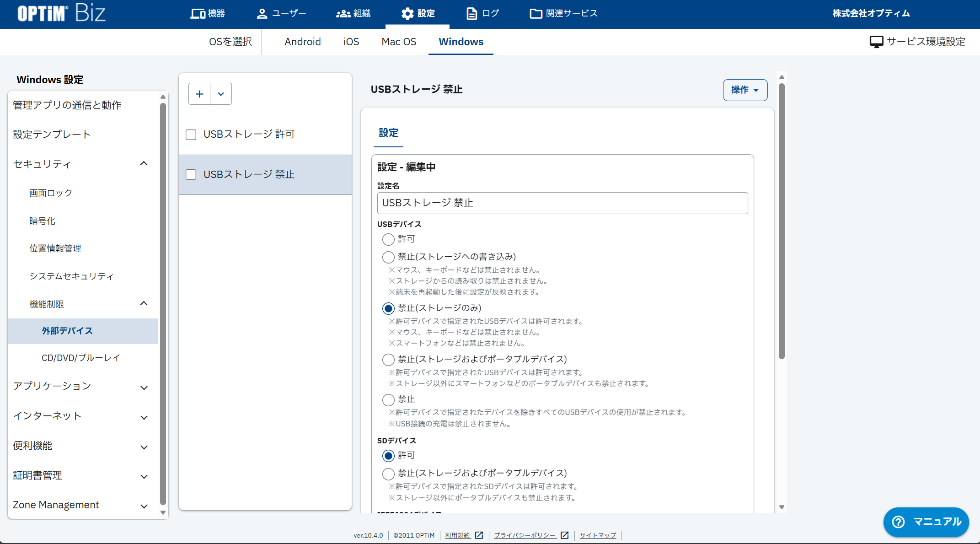Screen dimensions: 980x544
Task: Open the Android settings tab
Action: coord(302,42)
